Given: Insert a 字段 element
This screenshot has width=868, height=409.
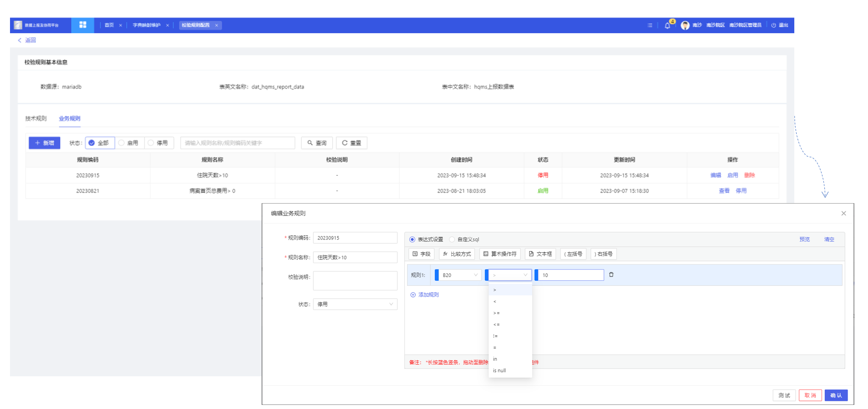Looking at the screenshot, I should (x=422, y=254).
